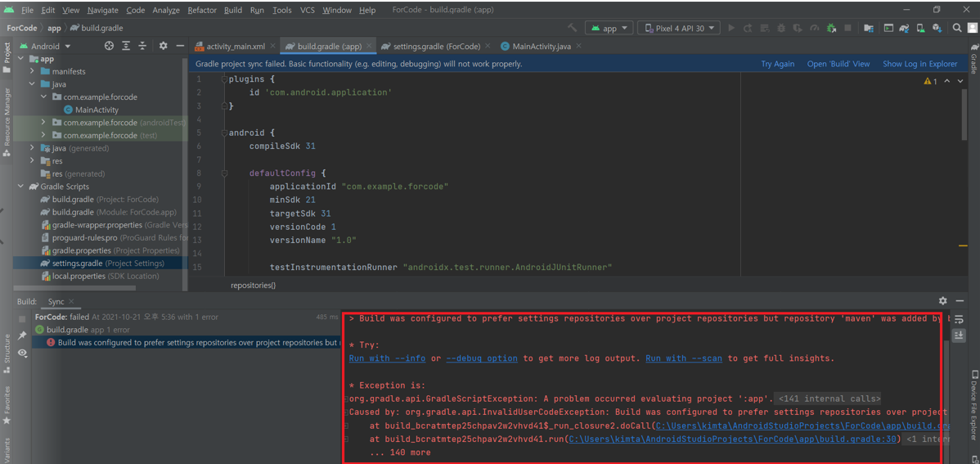Click Run with --info link
The width and height of the screenshot is (980, 464).
click(388, 358)
